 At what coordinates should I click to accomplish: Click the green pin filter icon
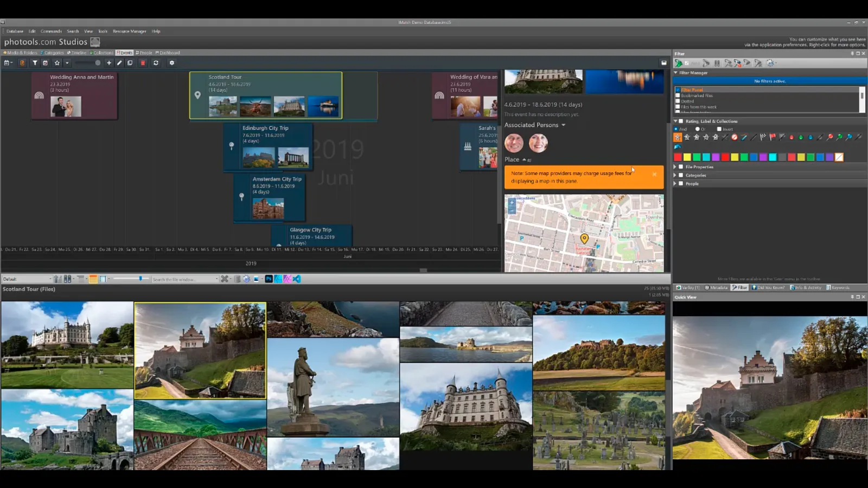point(839,137)
